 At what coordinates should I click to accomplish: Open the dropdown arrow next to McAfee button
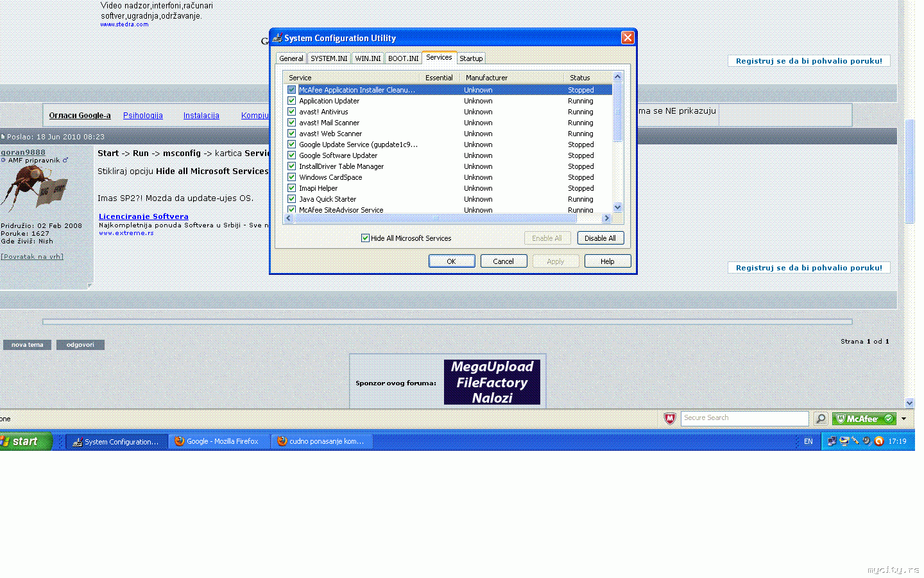(903, 419)
